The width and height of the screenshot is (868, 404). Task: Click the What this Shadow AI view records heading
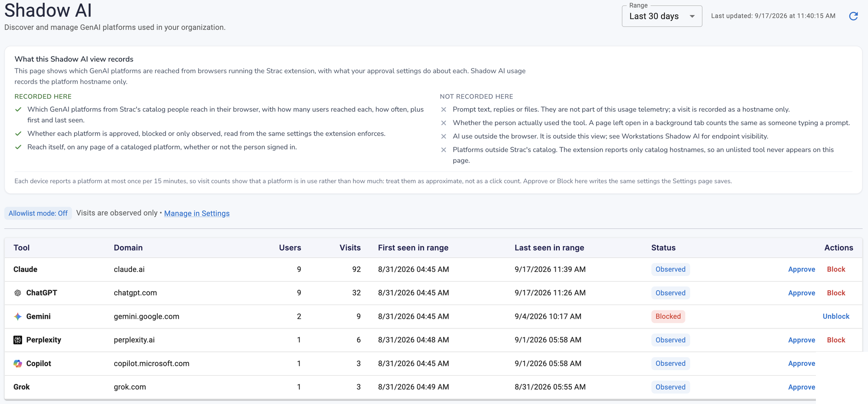(x=74, y=59)
